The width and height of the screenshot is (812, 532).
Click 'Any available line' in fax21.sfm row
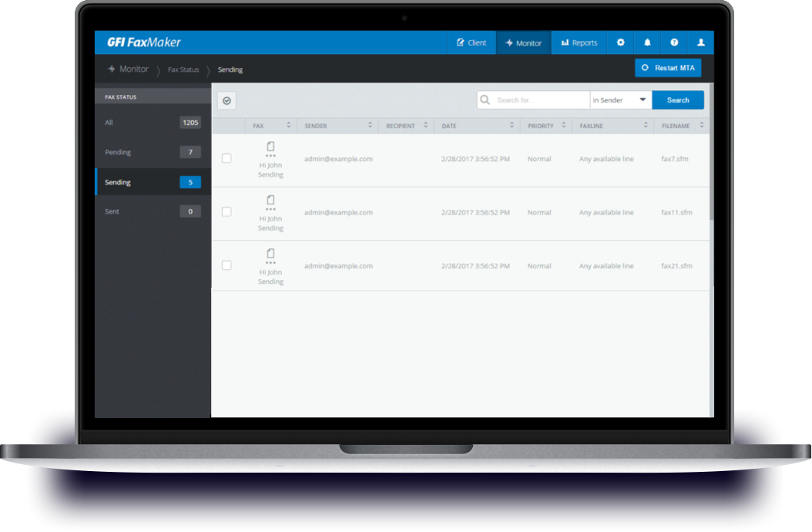(606, 265)
